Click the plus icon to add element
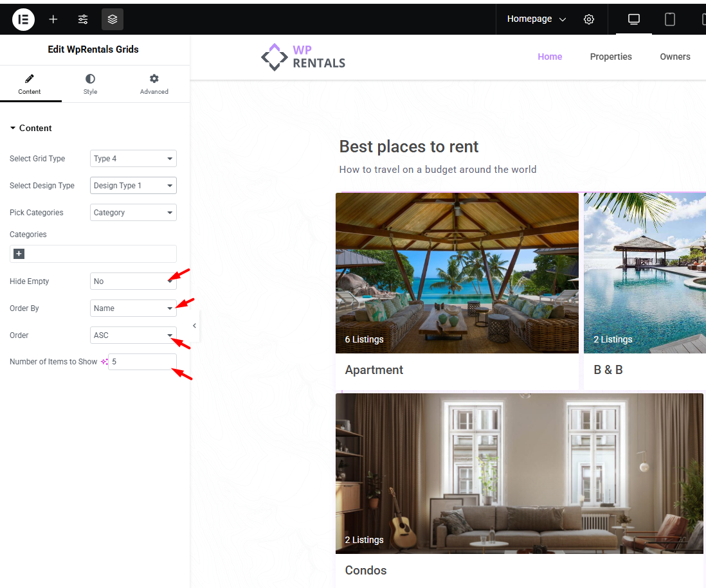The height and width of the screenshot is (588, 706). pyautogui.click(x=53, y=19)
